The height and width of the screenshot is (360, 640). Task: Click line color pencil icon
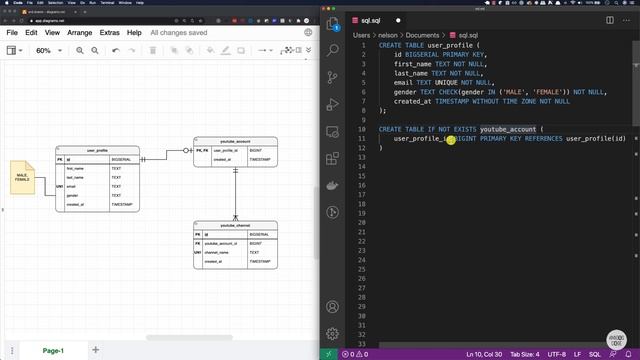(226, 51)
